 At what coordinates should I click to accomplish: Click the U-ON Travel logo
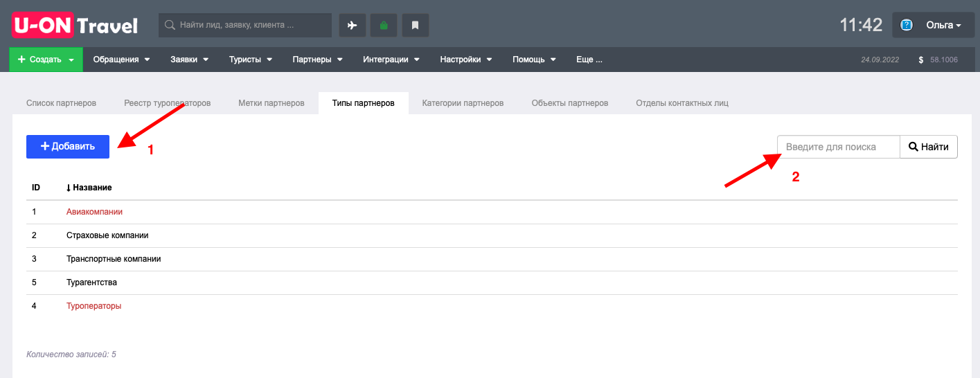(x=75, y=26)
